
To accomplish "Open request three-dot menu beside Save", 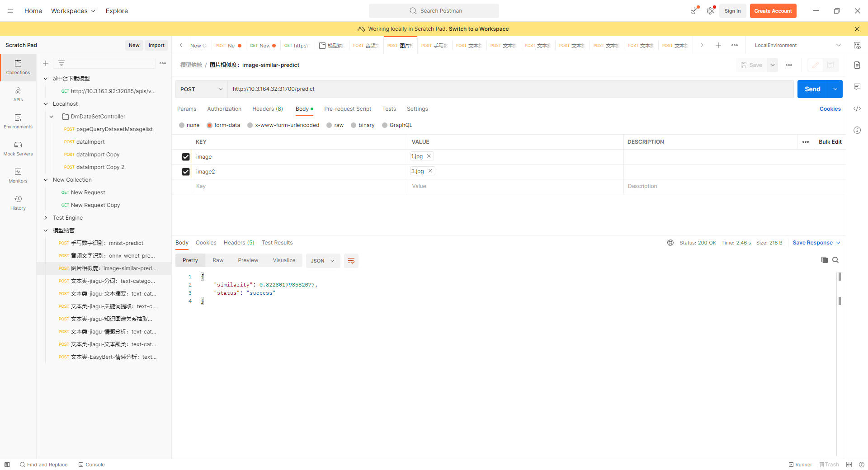I will coord(789,65).
